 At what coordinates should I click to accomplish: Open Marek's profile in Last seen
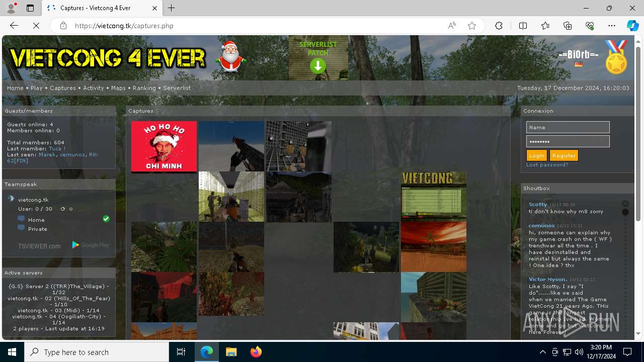coord(47,155)
